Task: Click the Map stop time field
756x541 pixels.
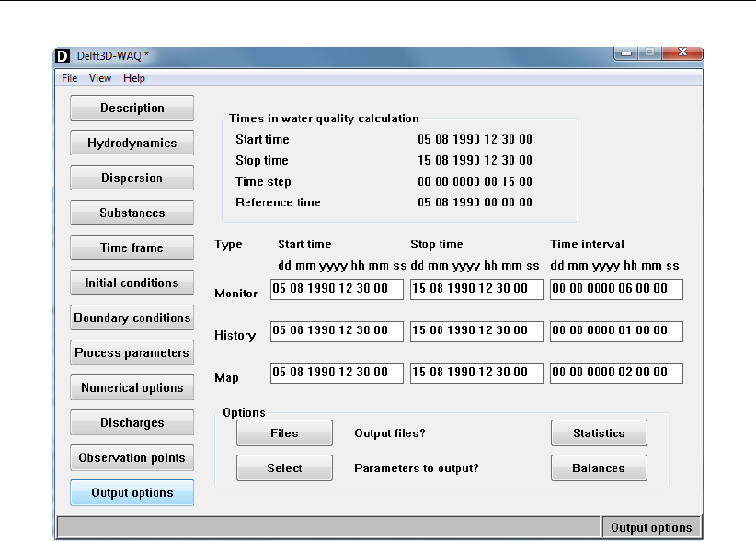Action: 476,374
